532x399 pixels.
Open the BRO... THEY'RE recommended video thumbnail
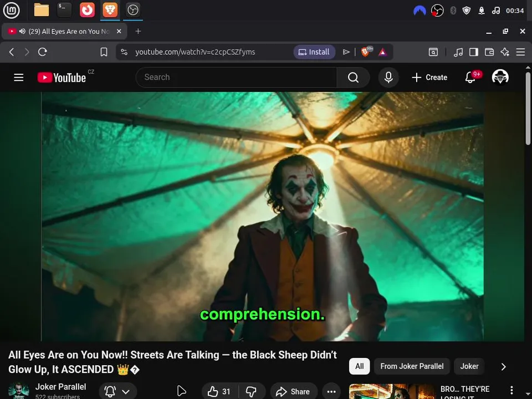393,392
